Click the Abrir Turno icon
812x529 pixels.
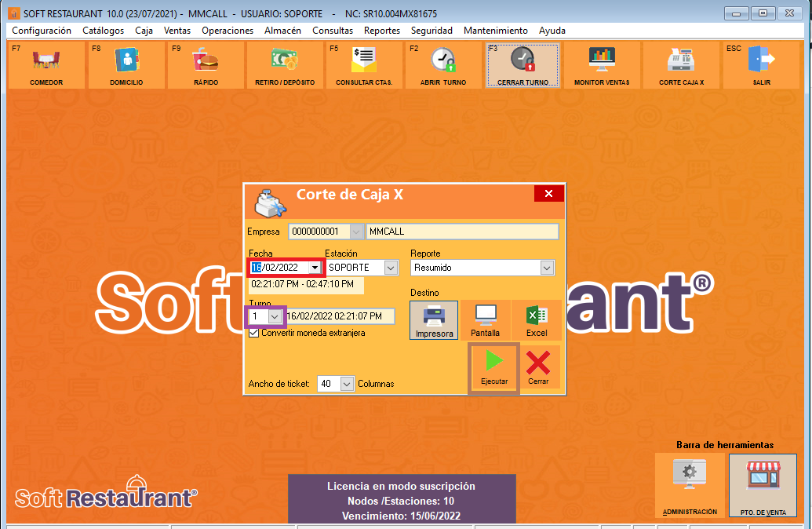(443, 64)
